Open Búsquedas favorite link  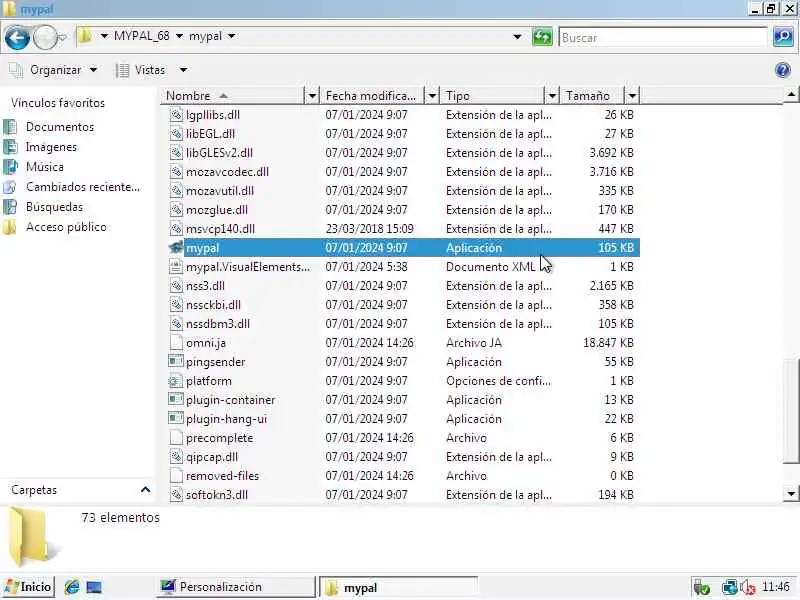(54, 207)
